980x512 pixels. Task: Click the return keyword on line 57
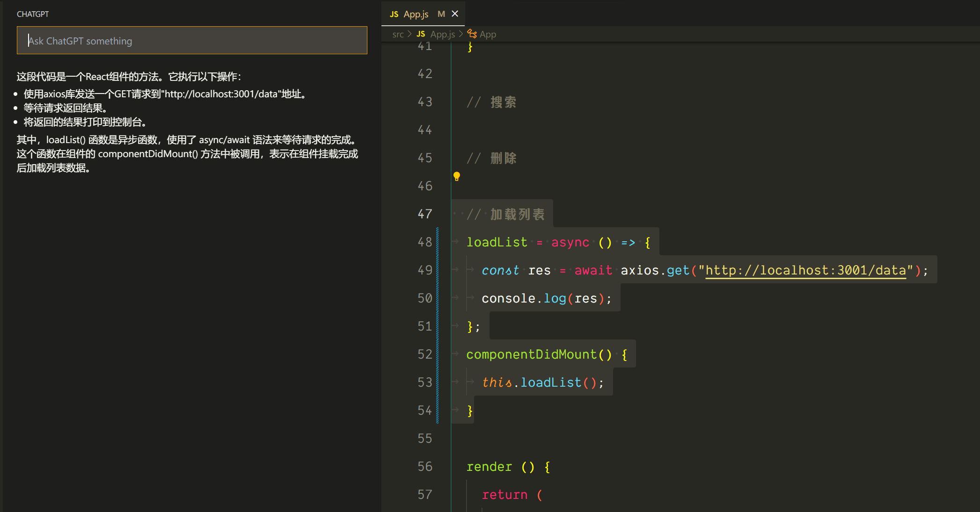pyautogui.click(x=505, y=495)
